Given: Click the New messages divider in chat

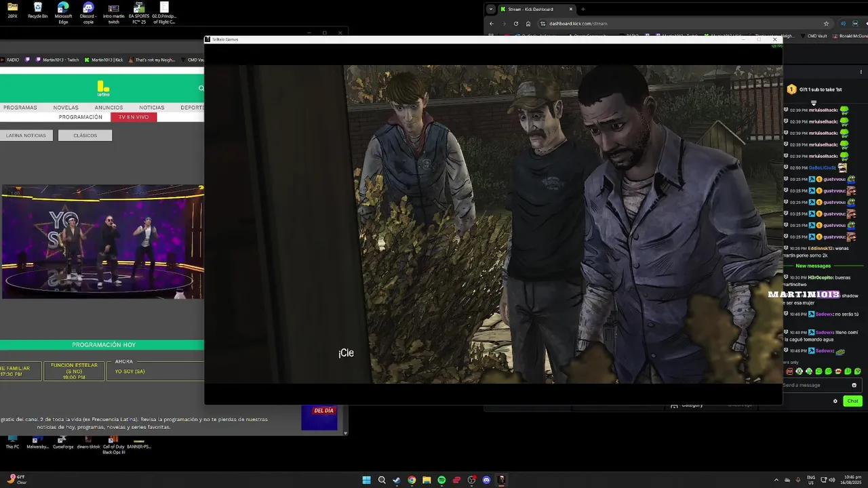Looking at the screenshot, I should [813, 266].
